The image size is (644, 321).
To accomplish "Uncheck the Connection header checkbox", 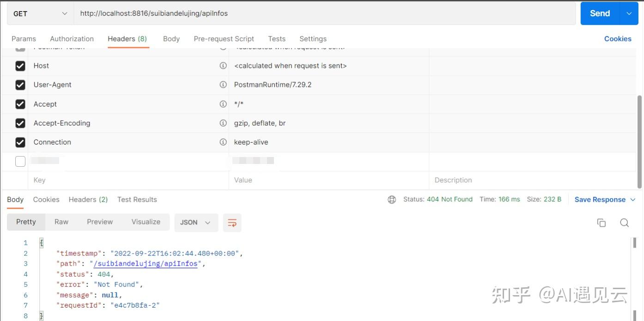I will click(20, 142).
